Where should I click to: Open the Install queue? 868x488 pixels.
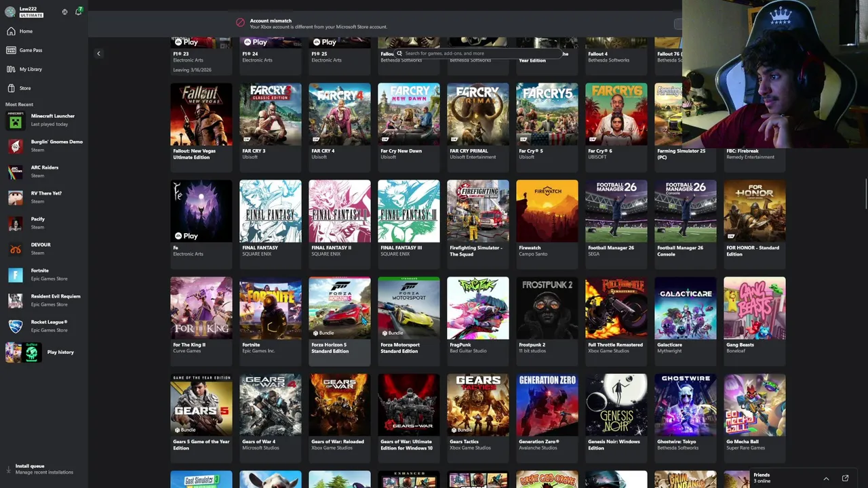click(x=44, y=469)
